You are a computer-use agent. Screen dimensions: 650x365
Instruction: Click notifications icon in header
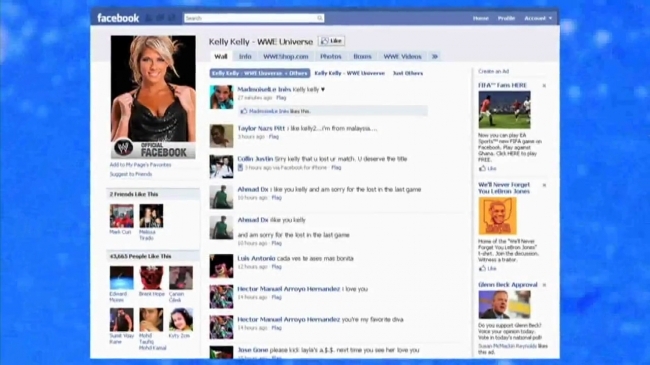[x=172, y=18]
